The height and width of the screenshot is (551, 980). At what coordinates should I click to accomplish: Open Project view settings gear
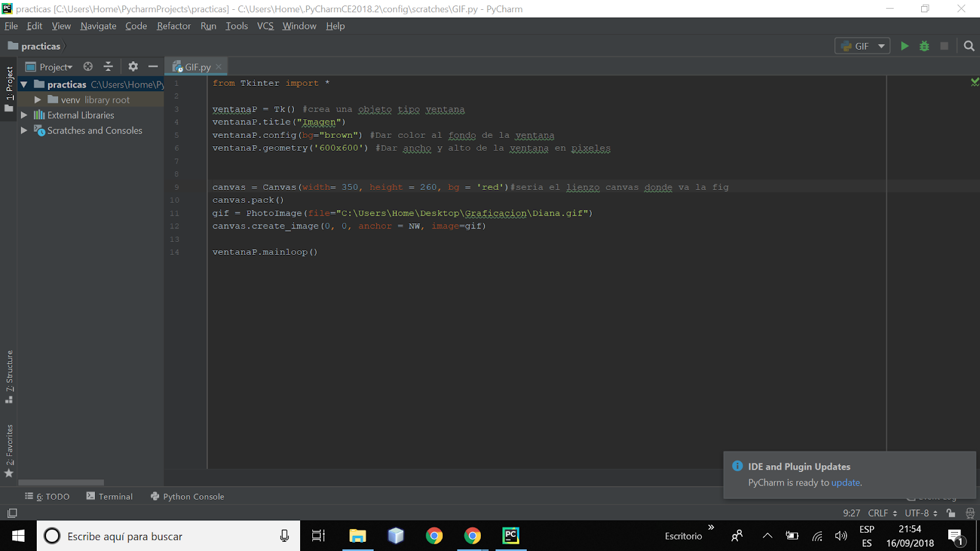133,66
